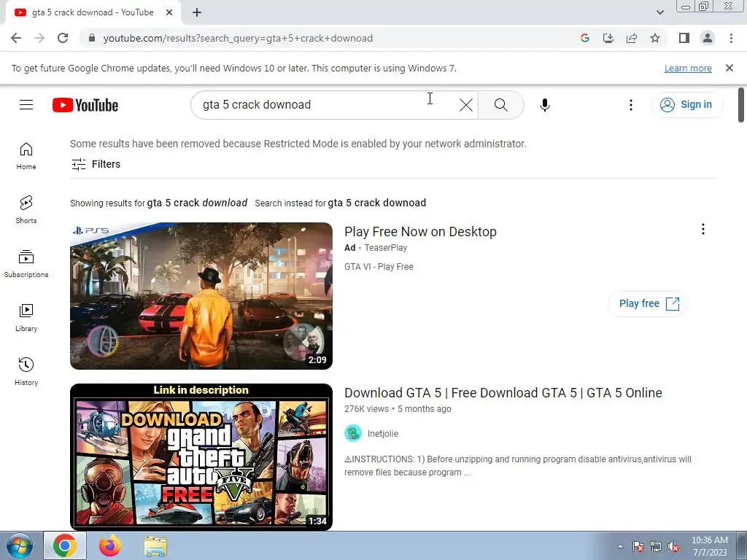Install app icon in the address bar
747x560 pixels.
pos(608,38)
